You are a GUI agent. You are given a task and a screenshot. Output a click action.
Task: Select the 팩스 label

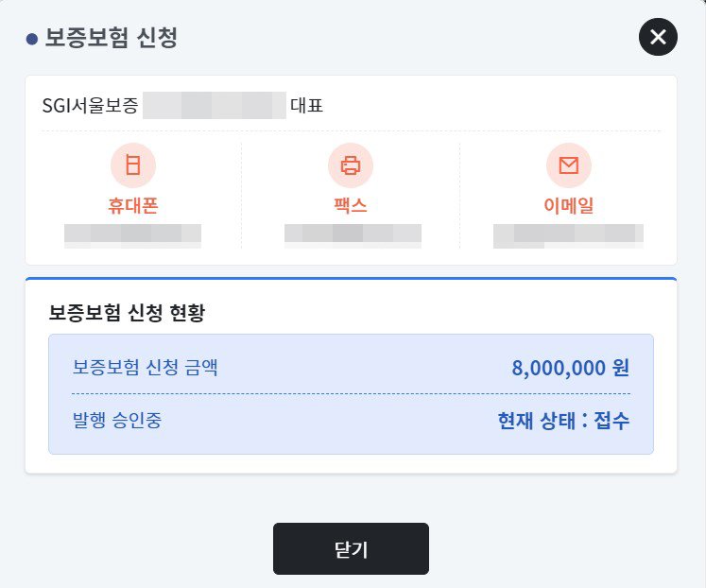[x=351, y=206]
